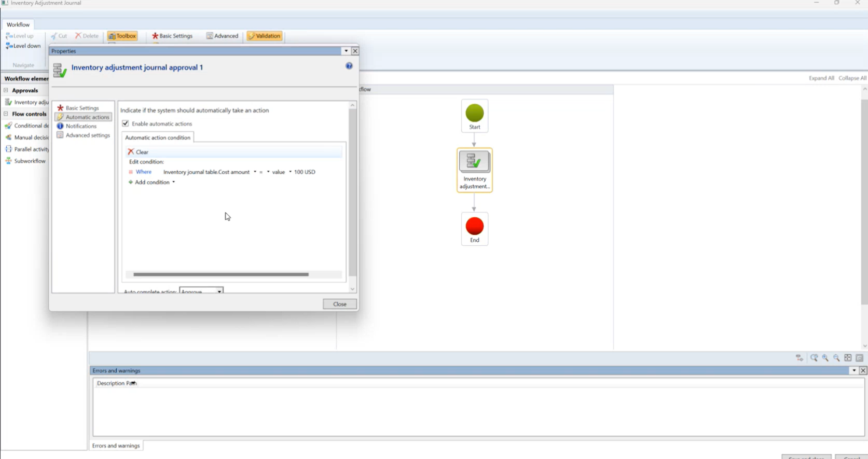Click the red End node

[475, 229]
